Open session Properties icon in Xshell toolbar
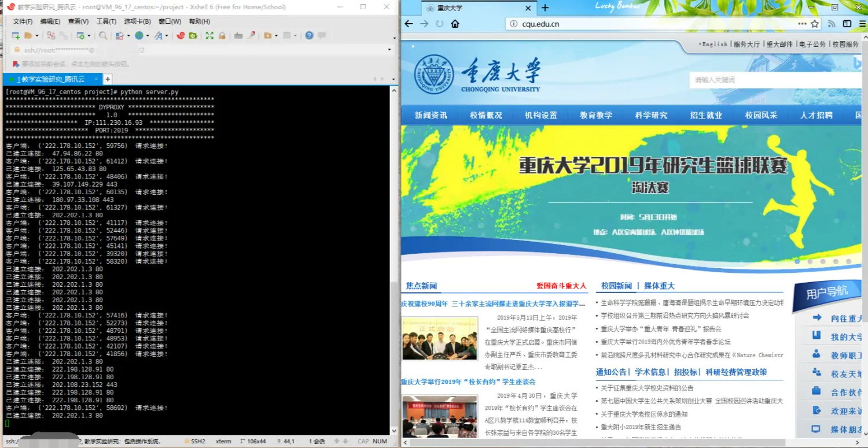Screen dimensions: 868x448 click(x=81, y=35)
